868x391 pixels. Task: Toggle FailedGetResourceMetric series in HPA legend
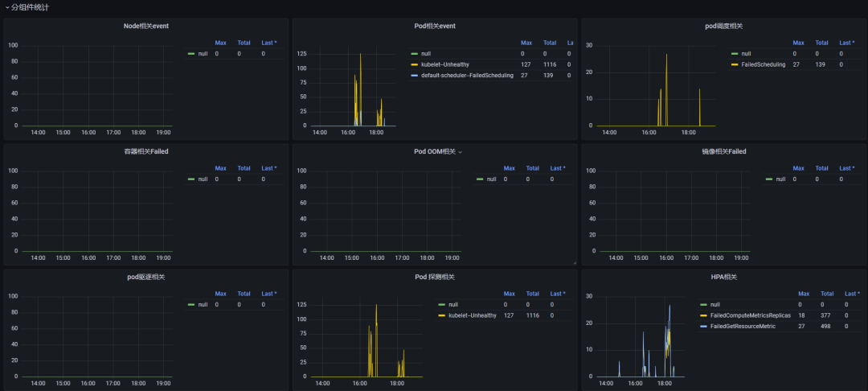pyautogui.click(x=743, y=327)
